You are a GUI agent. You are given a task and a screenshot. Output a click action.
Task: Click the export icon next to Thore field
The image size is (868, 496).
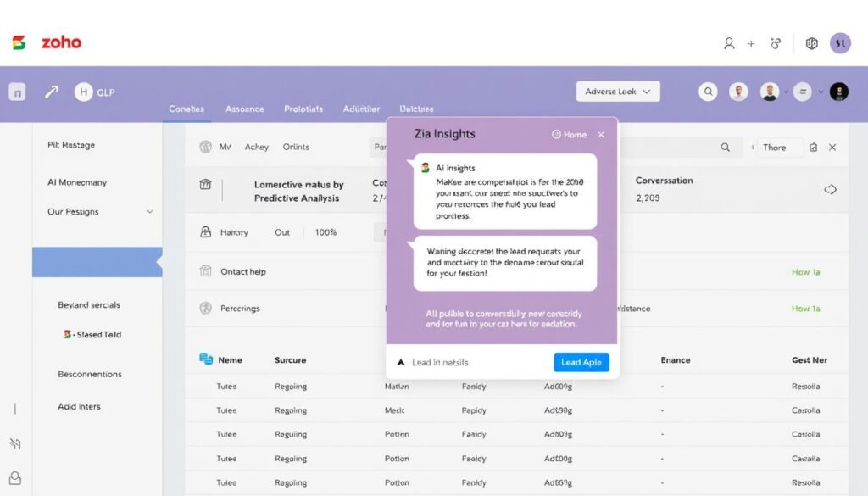click(x=813, y=148)
